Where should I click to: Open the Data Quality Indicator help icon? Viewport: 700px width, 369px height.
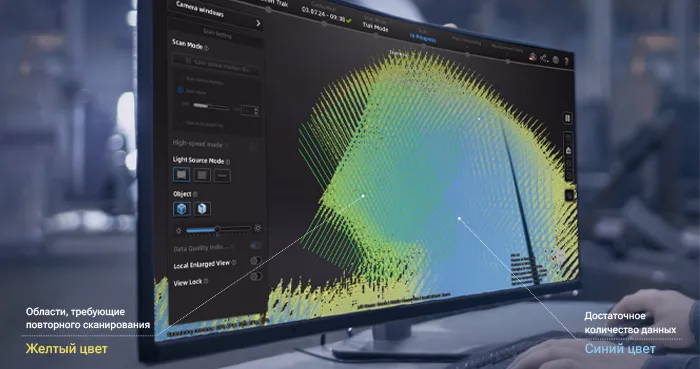point(233,246)
